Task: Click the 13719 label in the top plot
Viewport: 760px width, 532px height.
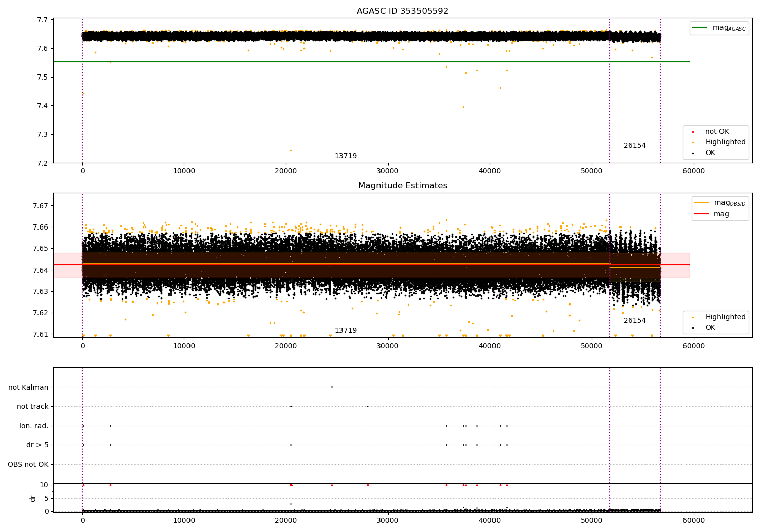Action: tap(346, 156)
